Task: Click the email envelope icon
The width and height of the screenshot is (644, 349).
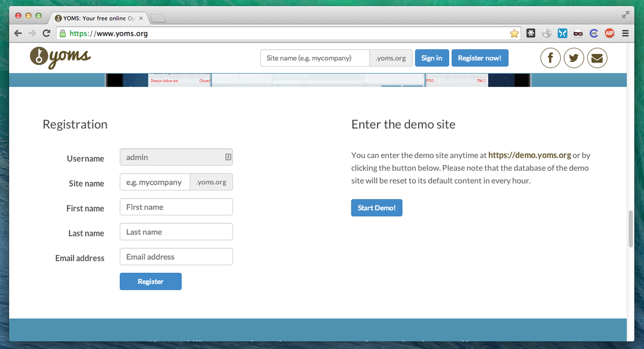Action: [x=597, y=58]
